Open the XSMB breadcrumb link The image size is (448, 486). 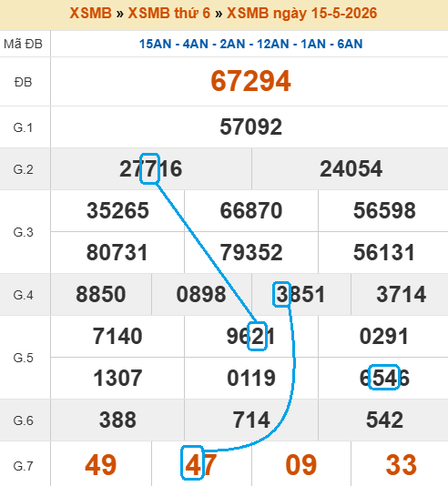coord(90,13)
